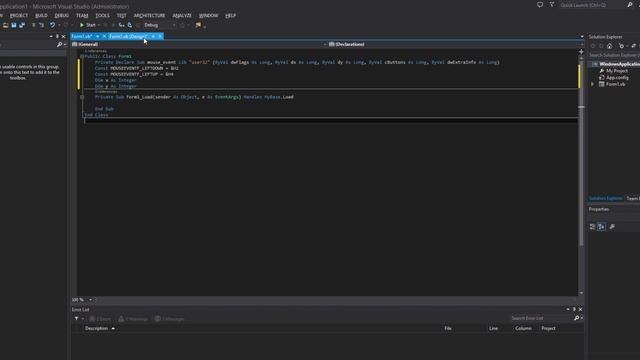This screenshot has width=640, height=360.
Task: Click the Search Error List field
Action: (x=541, y=318)
